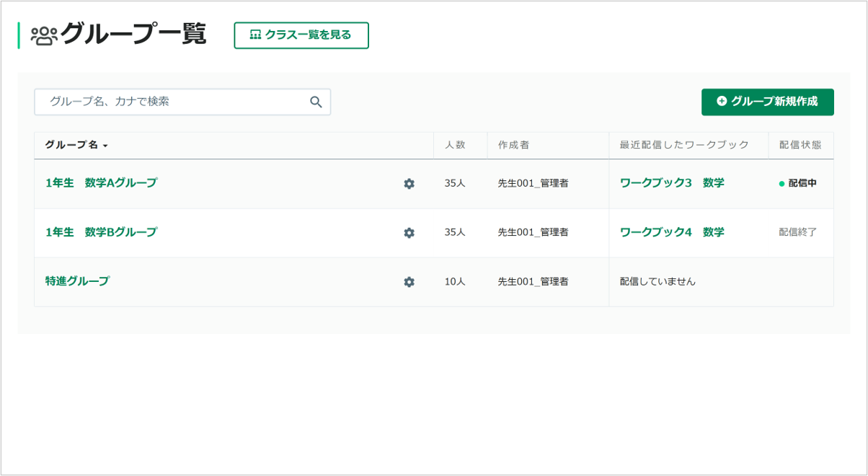
Task: Click the 人数 column header
Action: point(455,145)
